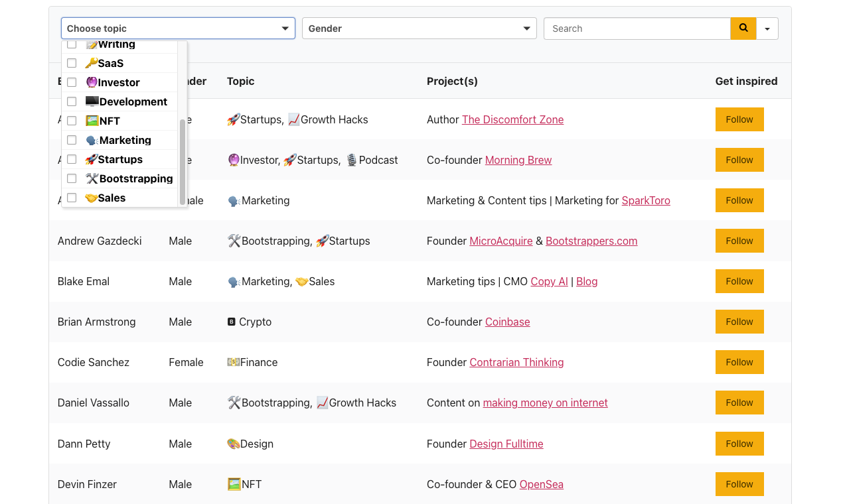843x504 pixels.
Task: Click the Finance money icon in Codie Sanchez row
Action: tap(234, 362)
